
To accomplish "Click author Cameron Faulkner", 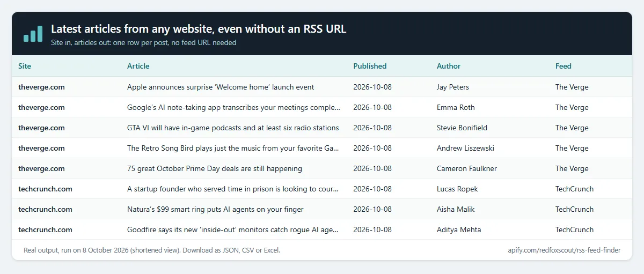I will pyautogui.click(x=467, y=168).
